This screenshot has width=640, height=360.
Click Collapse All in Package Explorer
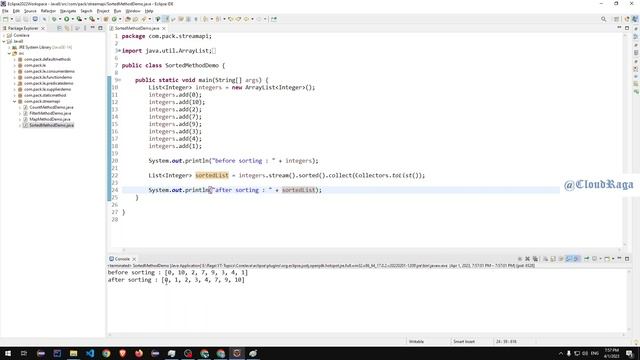(x=59, y=28)
